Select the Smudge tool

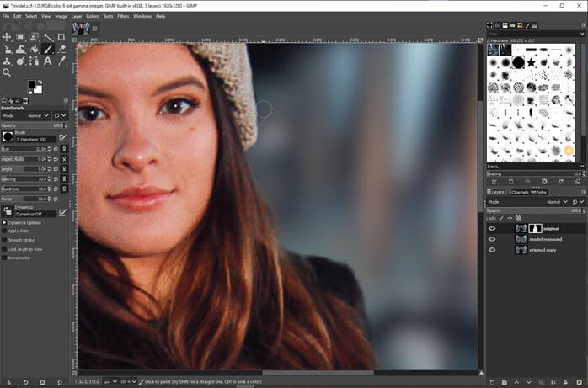pyautogui.click(x=20, y=61)
